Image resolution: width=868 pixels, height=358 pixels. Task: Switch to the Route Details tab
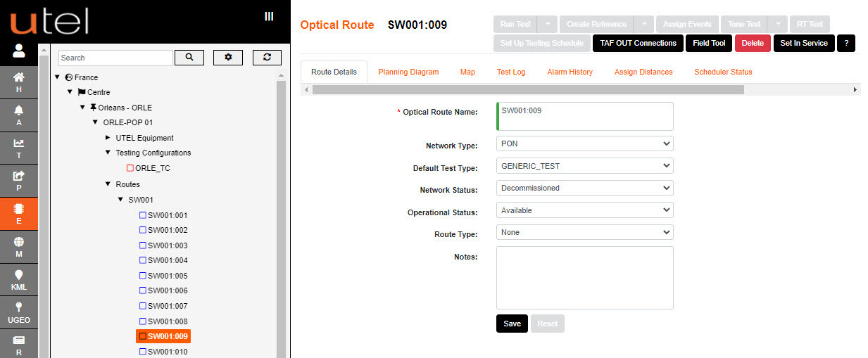pos(334,72)
